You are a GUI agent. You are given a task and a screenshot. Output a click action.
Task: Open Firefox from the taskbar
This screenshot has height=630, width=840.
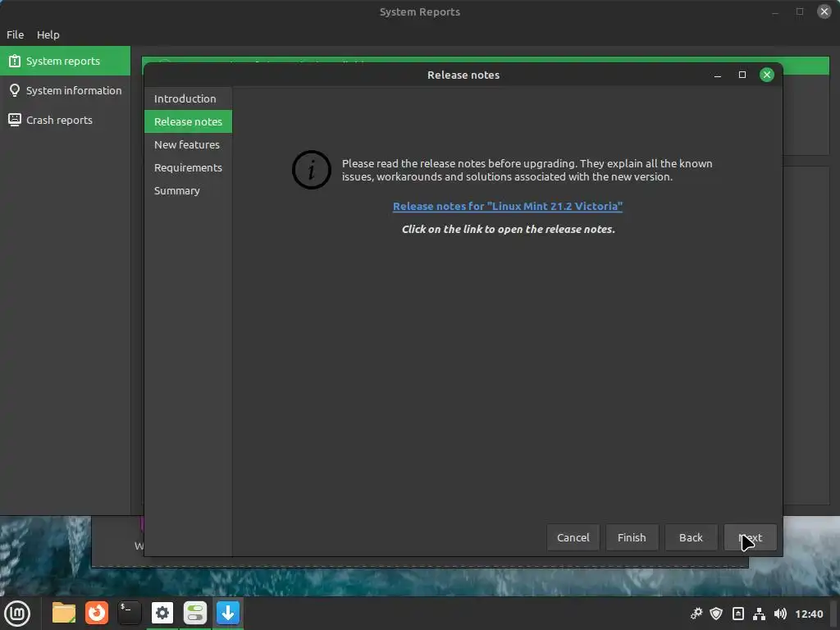tap(97, 613)
